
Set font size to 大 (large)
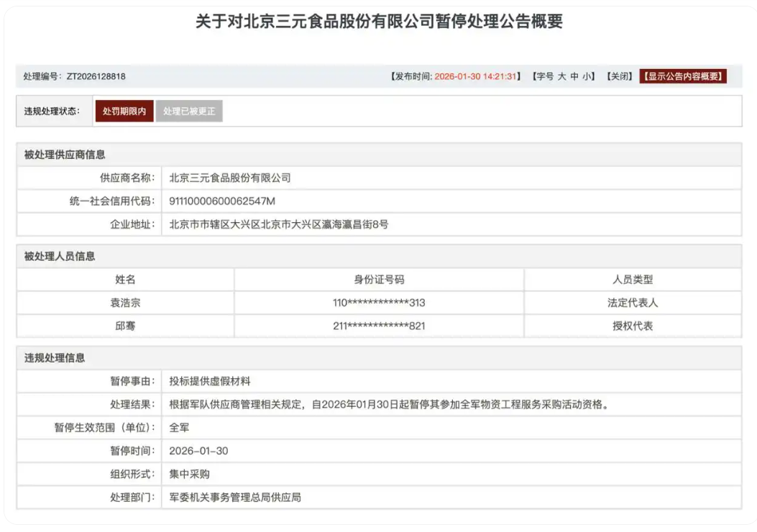pos(562,76)
